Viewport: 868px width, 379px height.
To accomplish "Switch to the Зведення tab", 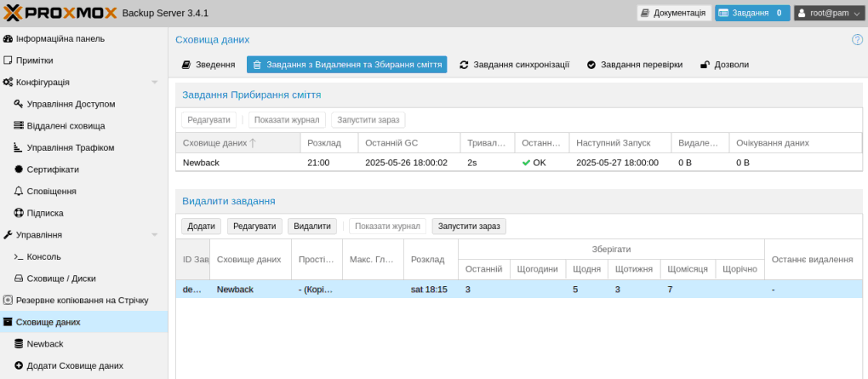I will (x=208, y=65).
